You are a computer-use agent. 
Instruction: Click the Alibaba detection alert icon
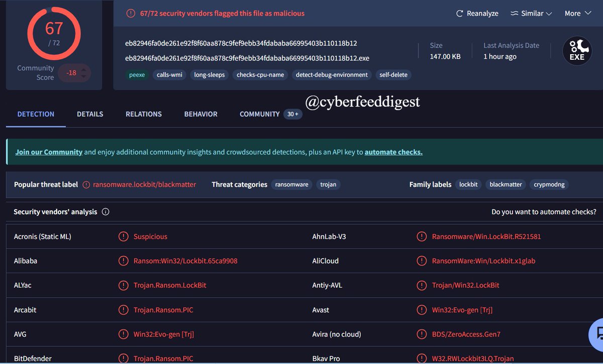123,261
